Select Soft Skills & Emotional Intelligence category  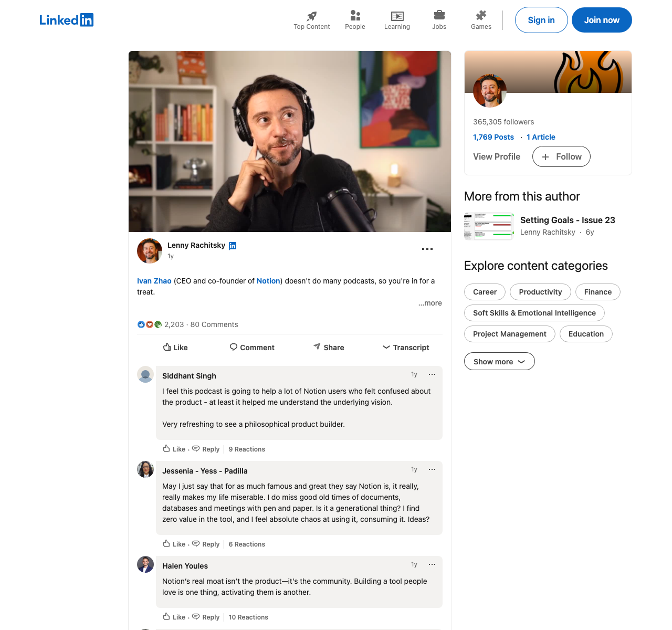point(534,313)
